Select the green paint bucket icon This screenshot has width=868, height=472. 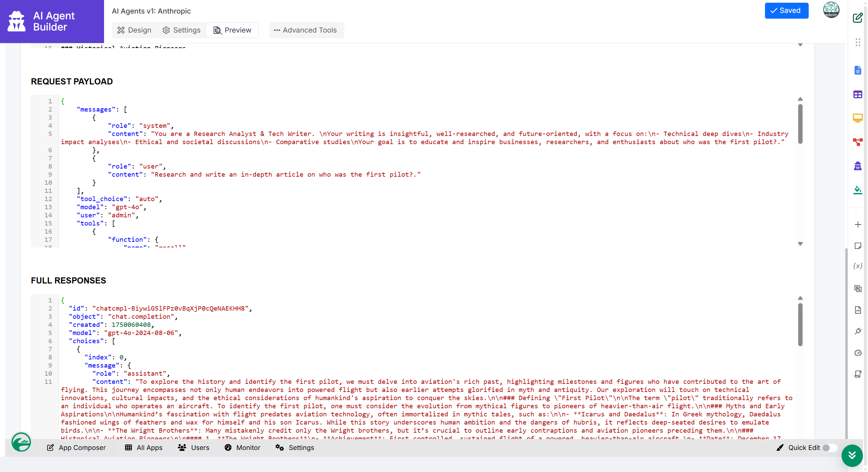pyautogui.click(x=857, y=190)
